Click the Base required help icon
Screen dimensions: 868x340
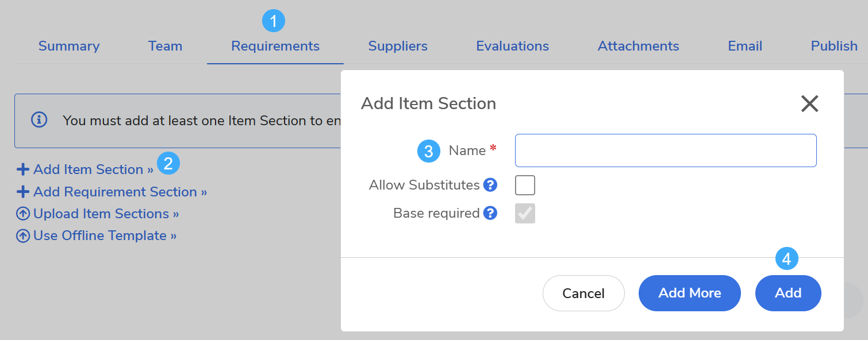(x=490, y=213)
